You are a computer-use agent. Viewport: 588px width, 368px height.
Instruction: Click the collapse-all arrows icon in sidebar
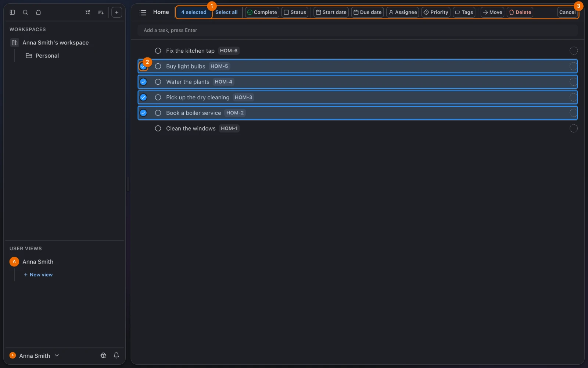[x=88, y=12]
